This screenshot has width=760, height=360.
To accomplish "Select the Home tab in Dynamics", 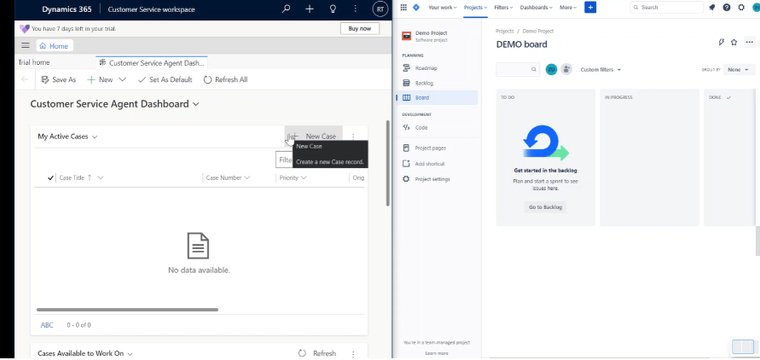I will (54, 46).
